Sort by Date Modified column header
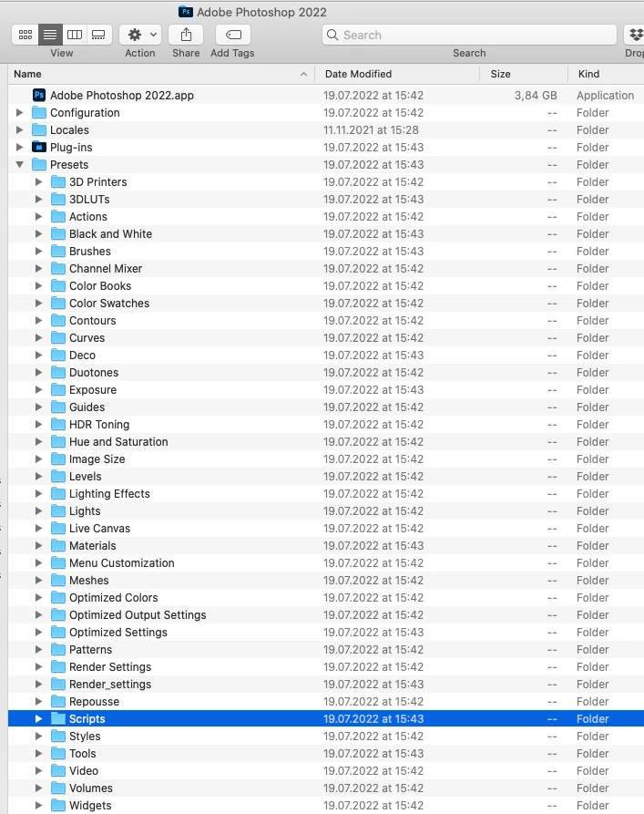This screenshot has height=814, width=644. [x=397, y=74]
